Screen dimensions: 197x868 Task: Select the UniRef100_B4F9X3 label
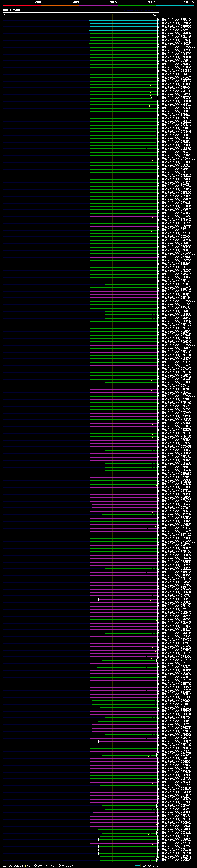coord(177,389)
